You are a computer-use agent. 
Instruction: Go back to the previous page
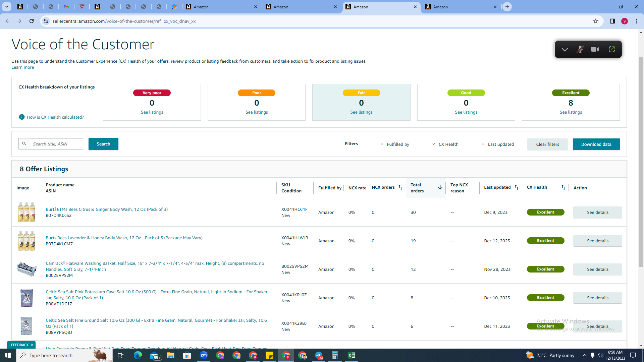pyautogui.click(x=7, y=21)
